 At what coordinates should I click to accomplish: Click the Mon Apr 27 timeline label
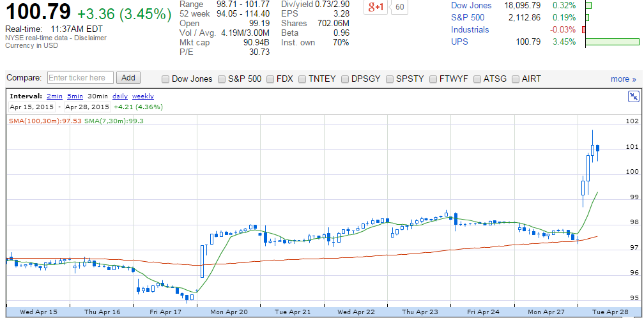pos(546,312)
